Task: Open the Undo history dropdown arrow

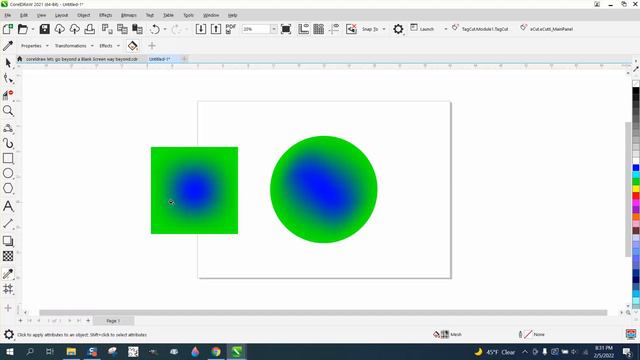Action: pos(165,29)
